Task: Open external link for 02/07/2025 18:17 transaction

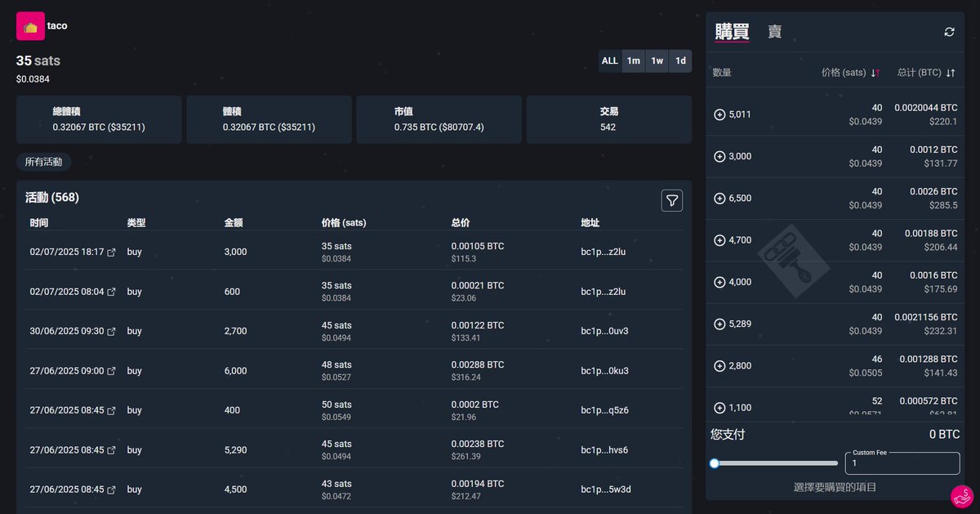Action: click(x=112, y=253)
